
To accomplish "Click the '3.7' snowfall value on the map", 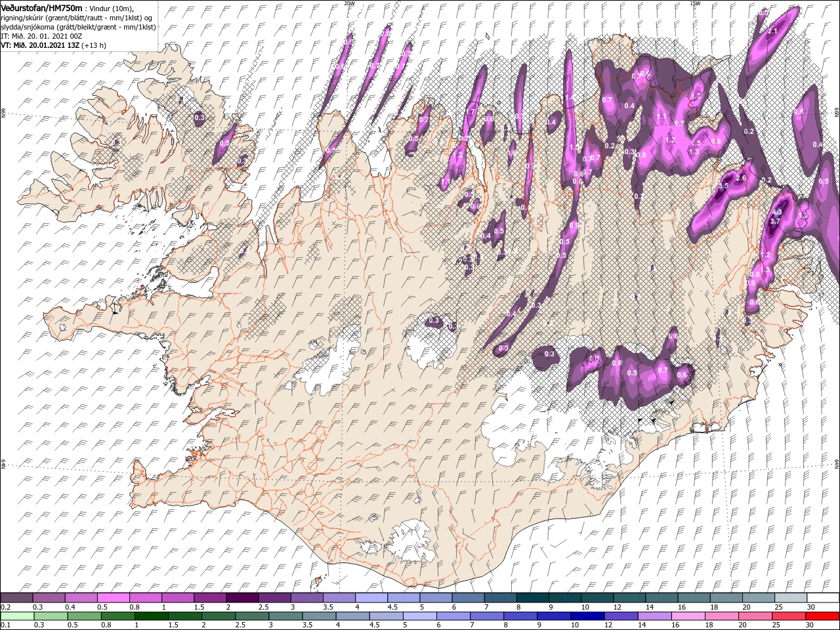I will 774,222.
